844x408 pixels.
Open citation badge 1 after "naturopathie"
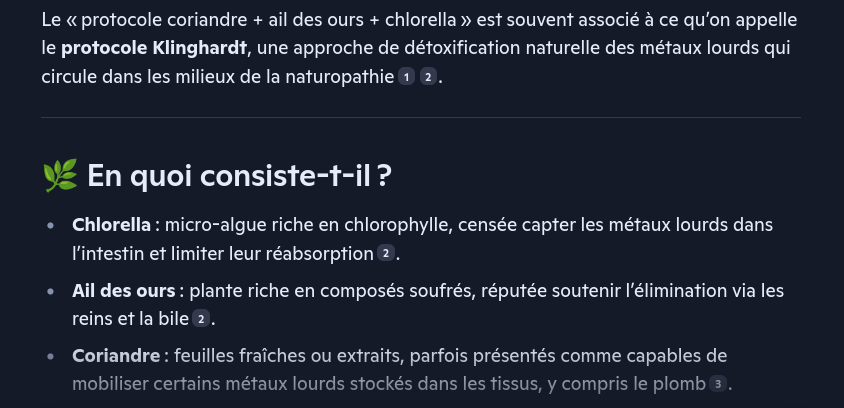(x=406, y=78)
